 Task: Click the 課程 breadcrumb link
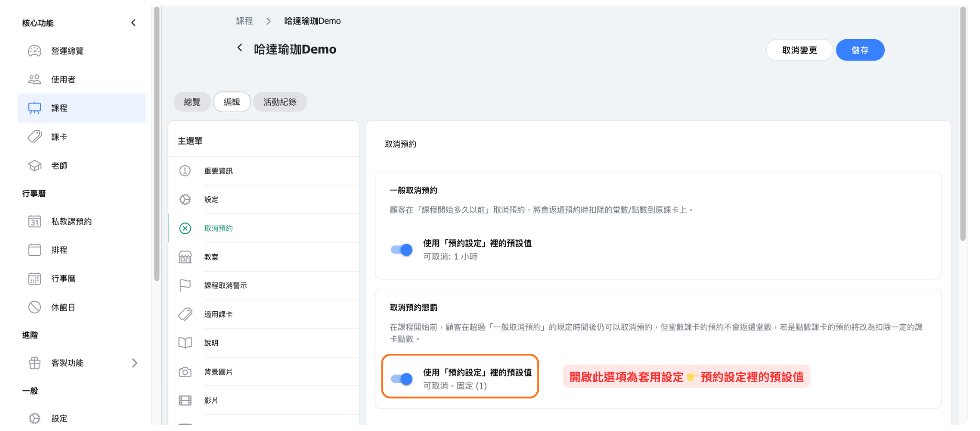[x=244, y=21]
